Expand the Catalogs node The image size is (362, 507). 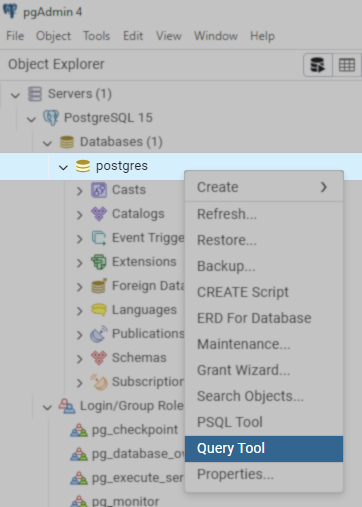(79, 215)
